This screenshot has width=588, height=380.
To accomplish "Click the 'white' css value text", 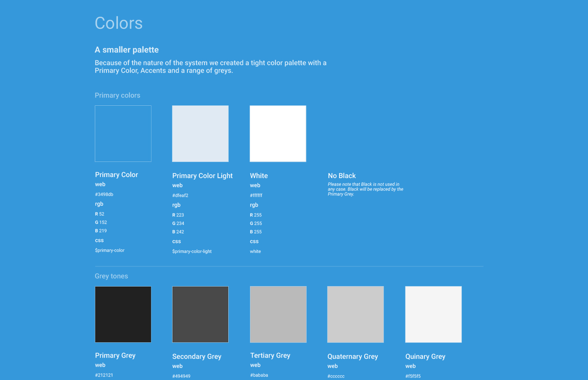I will tap(255, 251).
